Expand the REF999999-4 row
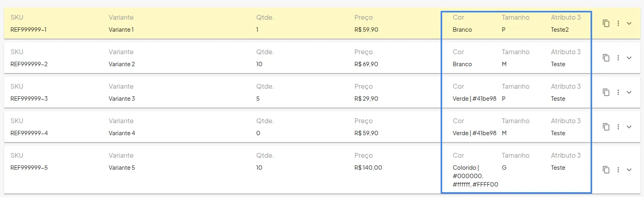 coord(629,127)
